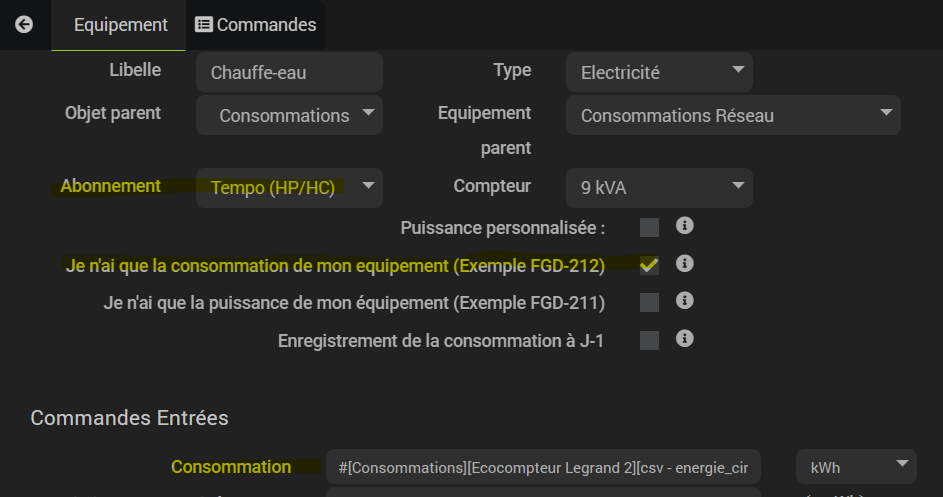Change the kWh unit dropdown
The height and width of the screenshot is (497, 943).
tap(856, 467)
